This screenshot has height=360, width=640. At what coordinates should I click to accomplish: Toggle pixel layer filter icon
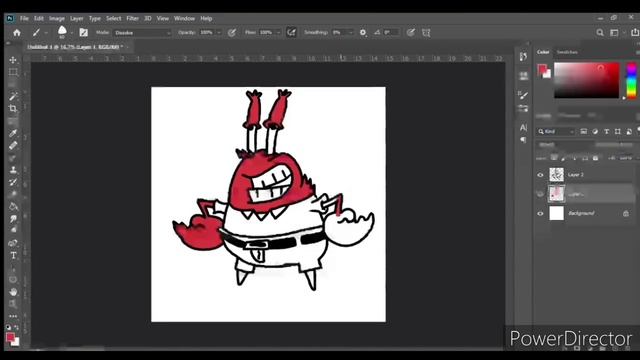[x=584, y=131]
